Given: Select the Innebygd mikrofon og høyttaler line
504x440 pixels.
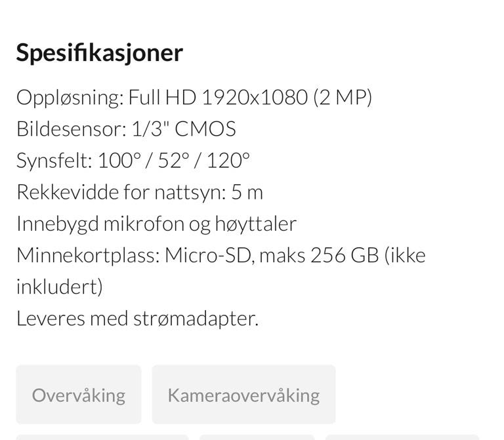Looking at the screenshot, I should pos(157,224).
